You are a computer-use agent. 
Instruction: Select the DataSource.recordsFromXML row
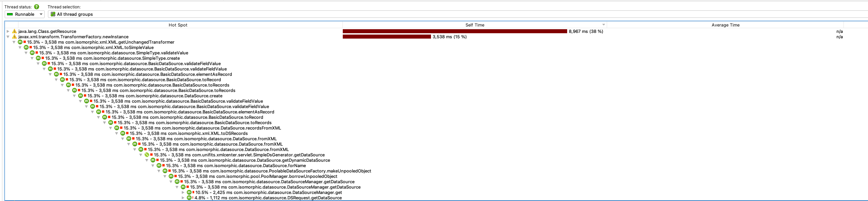(202, 128)
